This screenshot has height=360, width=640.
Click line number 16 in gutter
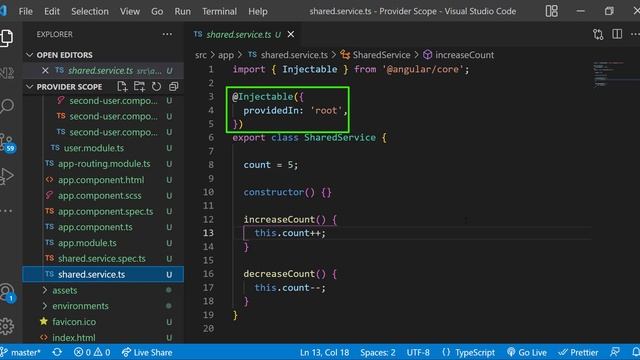click(208, 273)
